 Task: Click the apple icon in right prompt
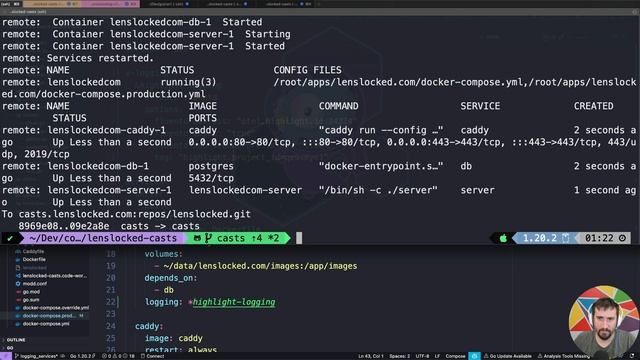(503, 238)
